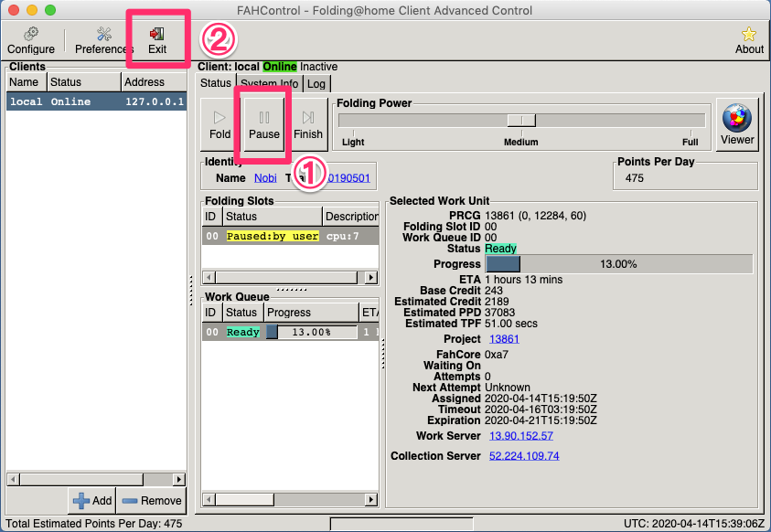Click the Folding Slots Status column header
Viewport: 771px width, 532px height.
click(x=273, y=217)
